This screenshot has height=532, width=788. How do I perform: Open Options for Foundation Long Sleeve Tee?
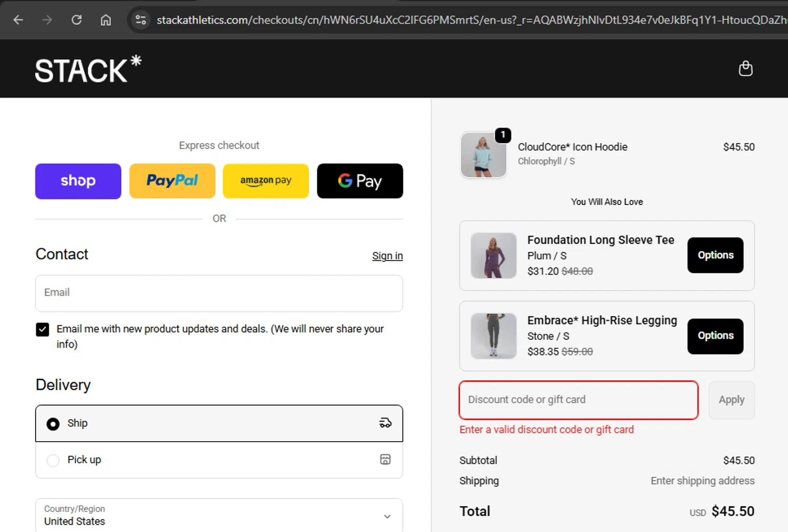click(x=715, y=255)
